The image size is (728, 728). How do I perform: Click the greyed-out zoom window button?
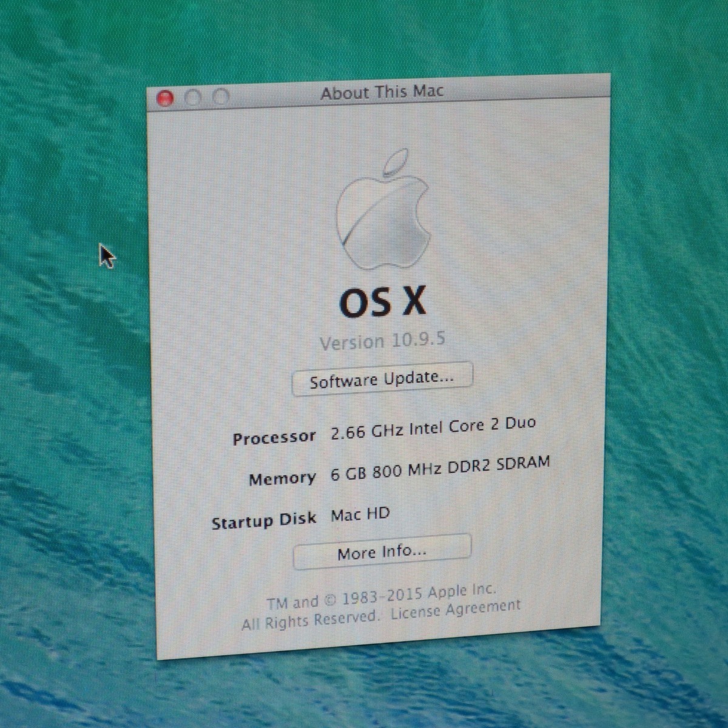(221, 97)
